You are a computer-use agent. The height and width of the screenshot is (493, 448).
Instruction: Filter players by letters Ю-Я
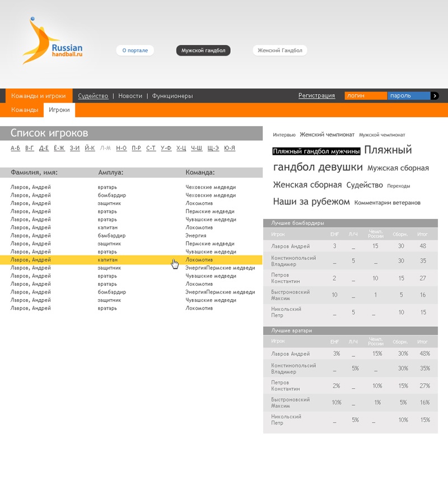point(230,148)
